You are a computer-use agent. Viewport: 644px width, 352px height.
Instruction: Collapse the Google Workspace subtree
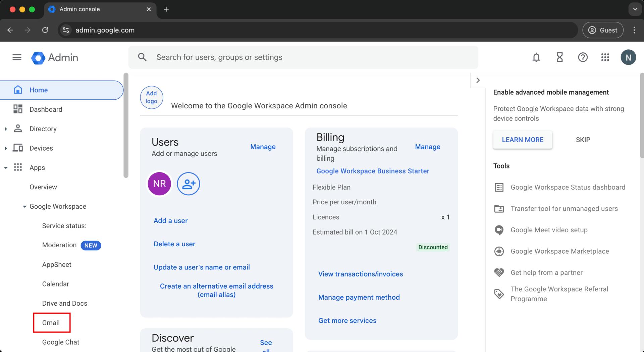[24, 207]
